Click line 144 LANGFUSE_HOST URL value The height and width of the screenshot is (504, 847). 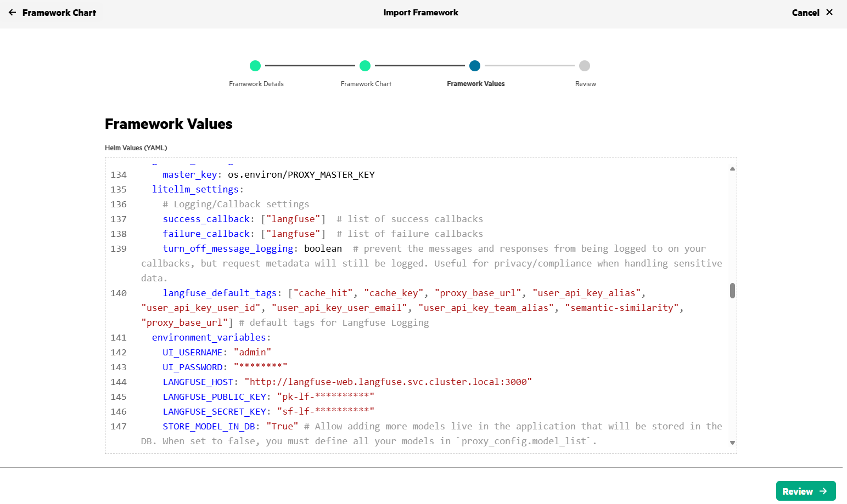pos(388,382)
